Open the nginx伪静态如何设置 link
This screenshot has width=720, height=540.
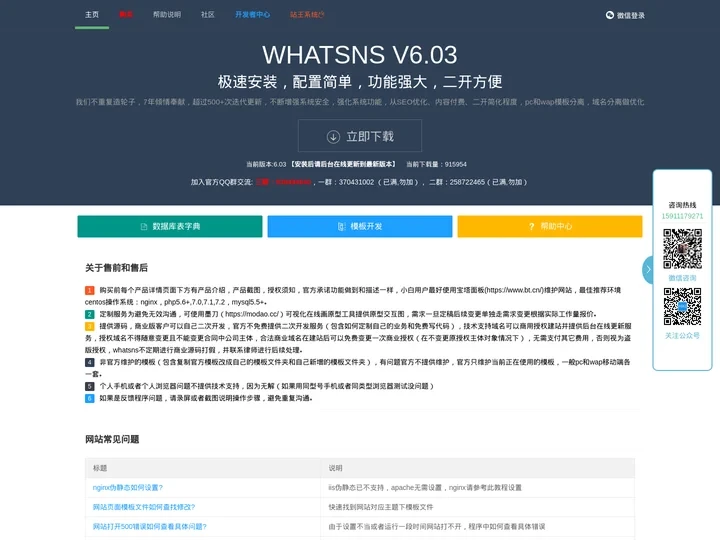128,488
